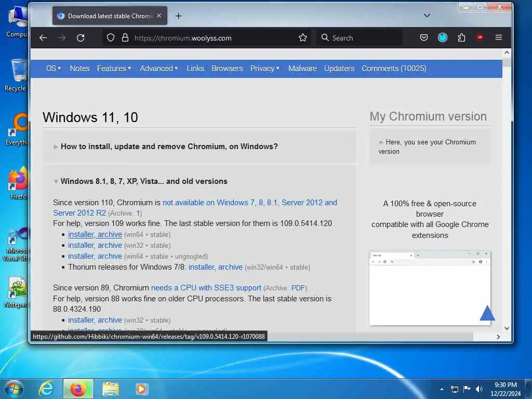532x399 pixels.
Task: Expand Here, you see your Chromium version
Action: tap(428, 147)
